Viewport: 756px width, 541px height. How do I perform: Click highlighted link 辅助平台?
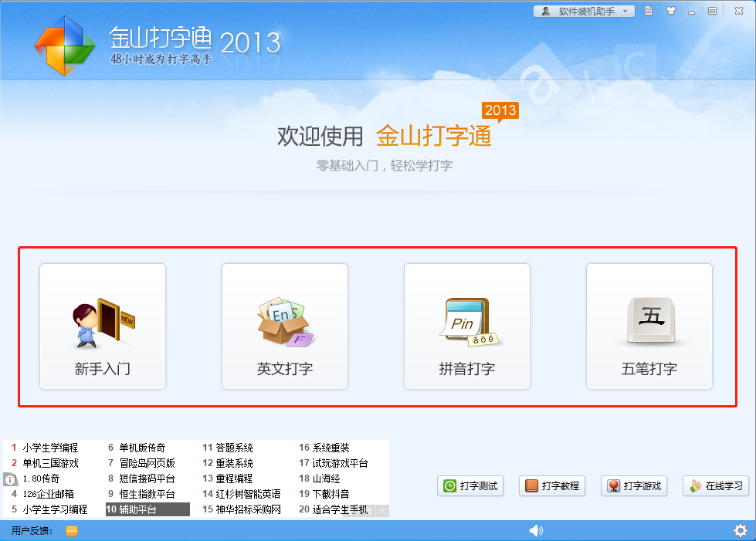[147, 509]
